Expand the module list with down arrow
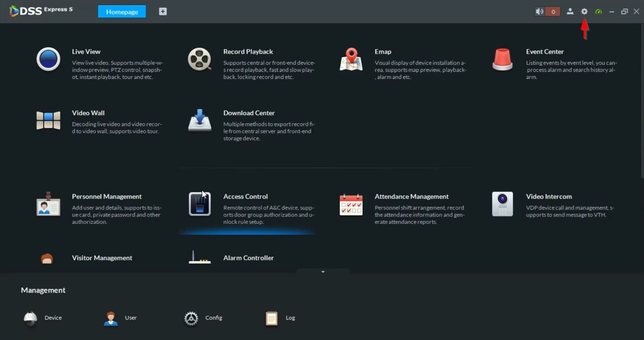 tap(323, 272)
